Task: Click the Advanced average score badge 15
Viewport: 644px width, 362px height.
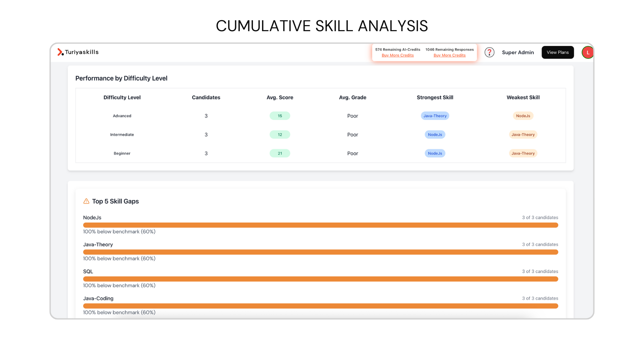Action: tap(280, 116)
